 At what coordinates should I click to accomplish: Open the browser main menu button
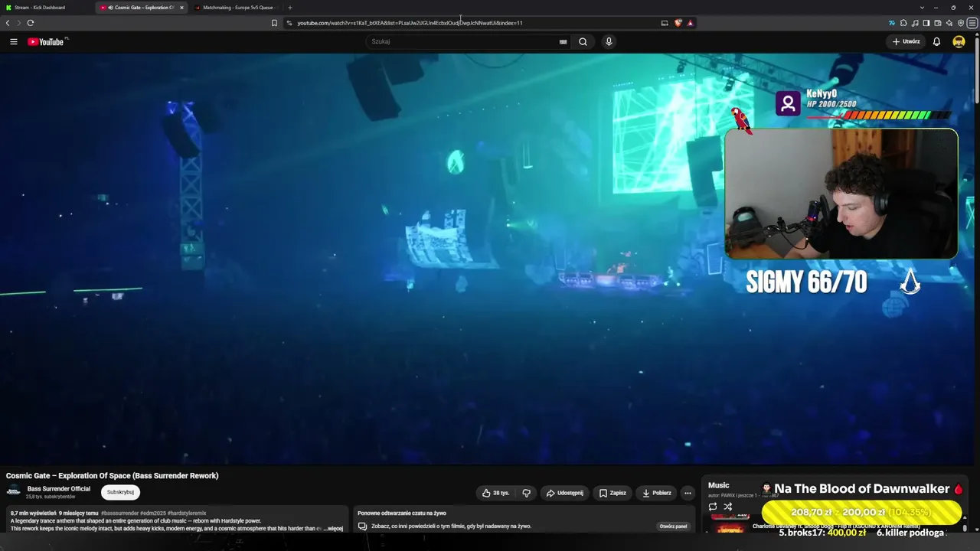(972, 23)
